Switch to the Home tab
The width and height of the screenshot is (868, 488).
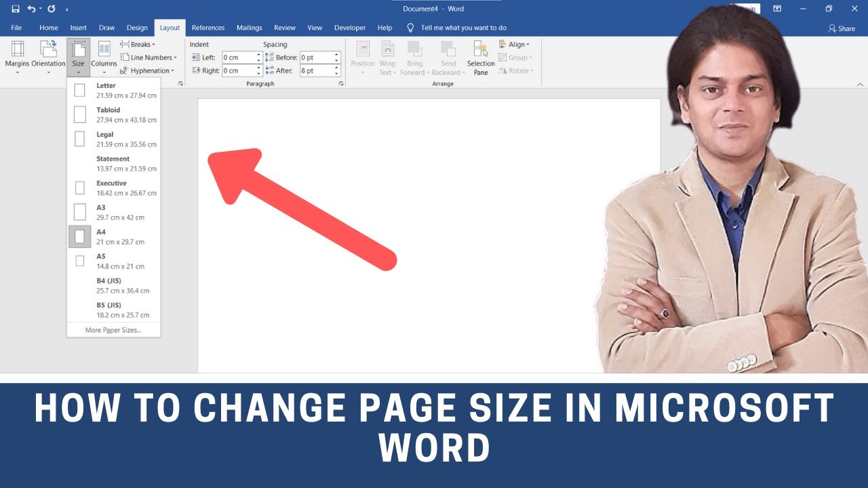pyautogui.click(x=49, y=28)
